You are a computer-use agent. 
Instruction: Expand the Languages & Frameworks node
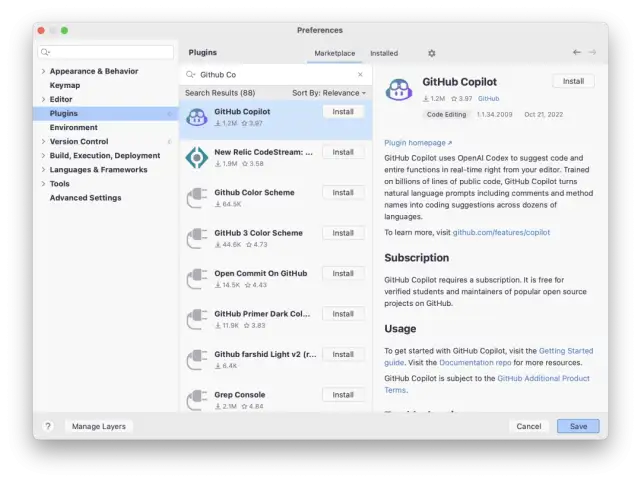coord(43,170)
